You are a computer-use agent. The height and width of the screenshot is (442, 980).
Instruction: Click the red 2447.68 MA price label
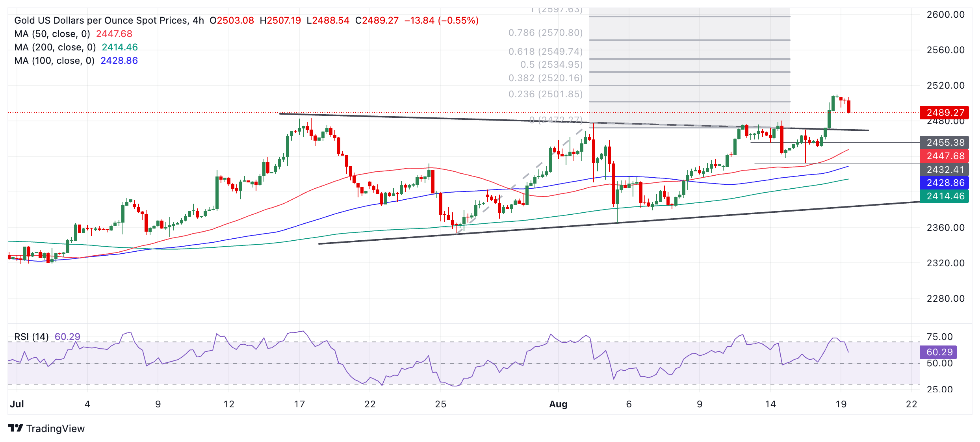[x=944, y=156]
